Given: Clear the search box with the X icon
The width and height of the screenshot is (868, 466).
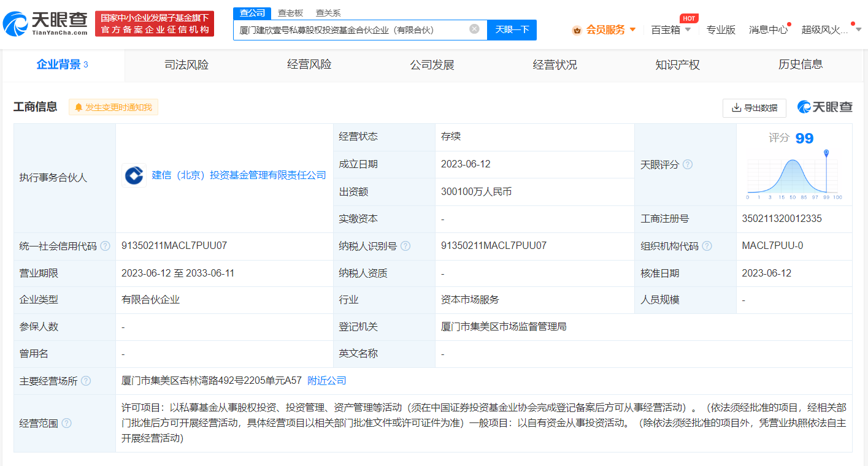Looking at the screenshot, I should (474, 29).
